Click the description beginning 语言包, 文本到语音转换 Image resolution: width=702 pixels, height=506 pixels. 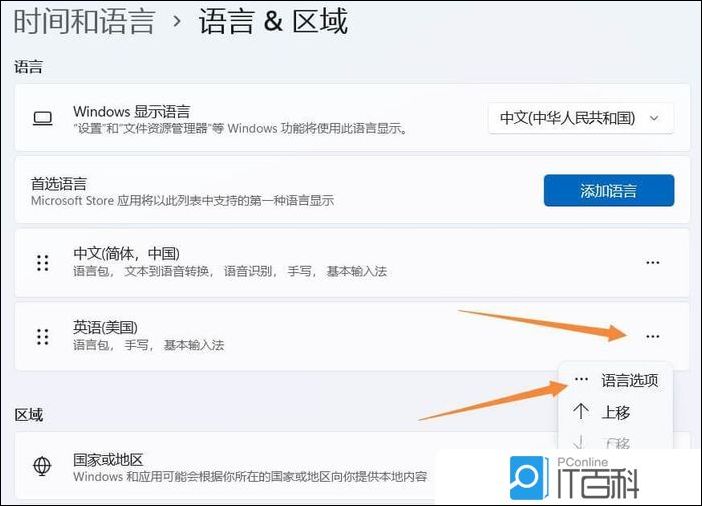[230, 271]
